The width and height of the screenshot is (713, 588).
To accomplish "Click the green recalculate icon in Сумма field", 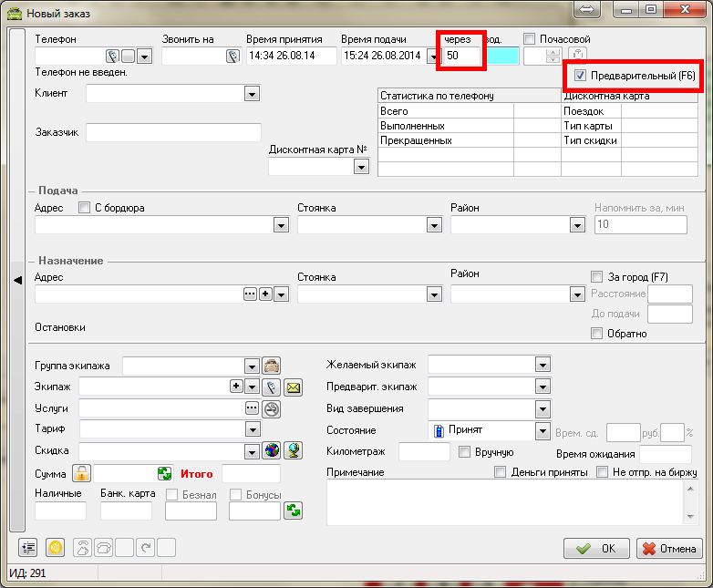I will 164,473.
